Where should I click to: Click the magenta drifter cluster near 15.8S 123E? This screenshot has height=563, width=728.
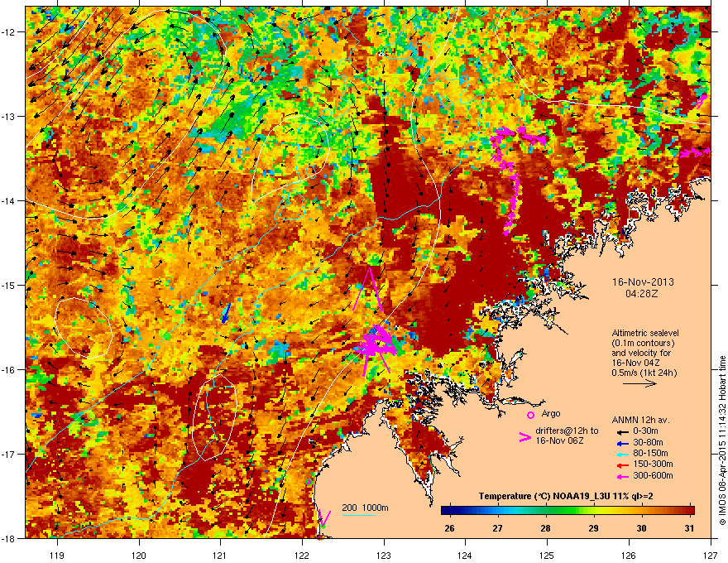pyautogui.click(x=377, y=346)
